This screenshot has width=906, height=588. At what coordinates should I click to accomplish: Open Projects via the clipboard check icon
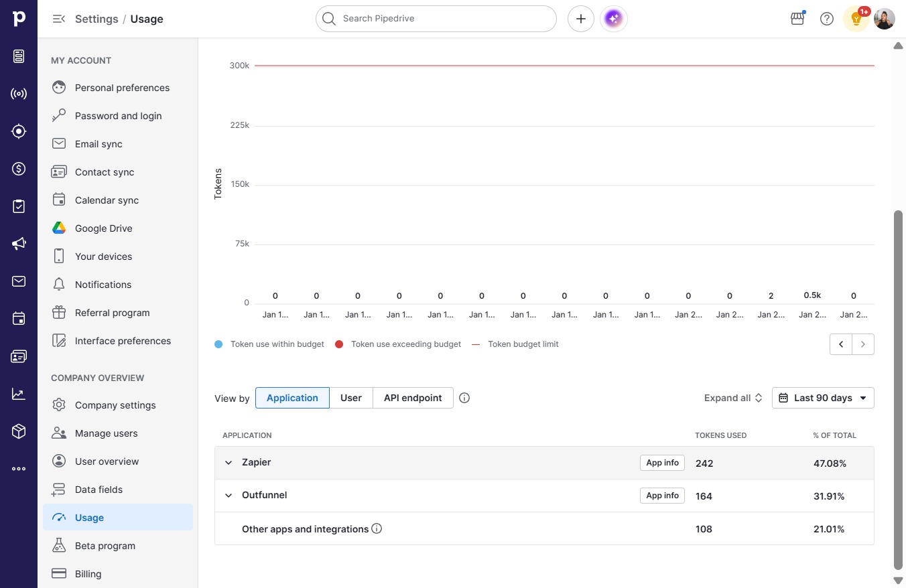[x=19, y=206]
